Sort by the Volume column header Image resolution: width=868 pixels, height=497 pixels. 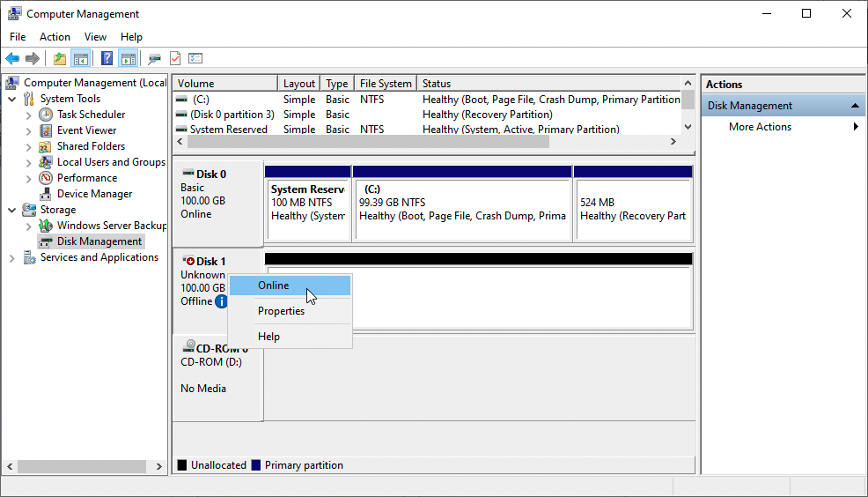tap(225, 83)
